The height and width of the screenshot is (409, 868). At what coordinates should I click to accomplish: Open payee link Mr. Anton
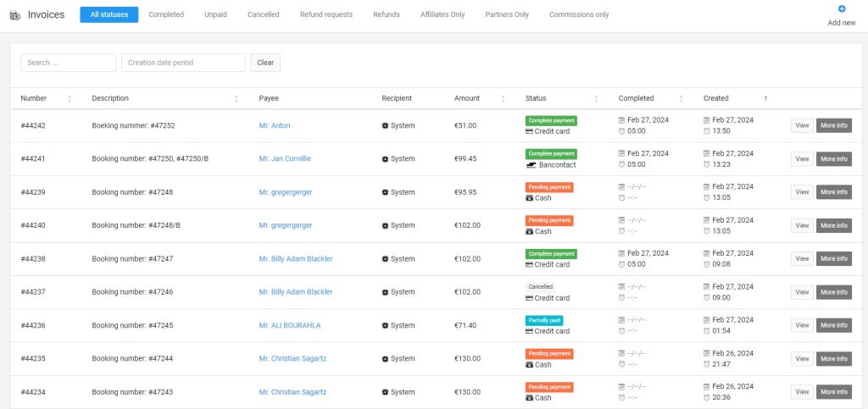tap(275, 125)
